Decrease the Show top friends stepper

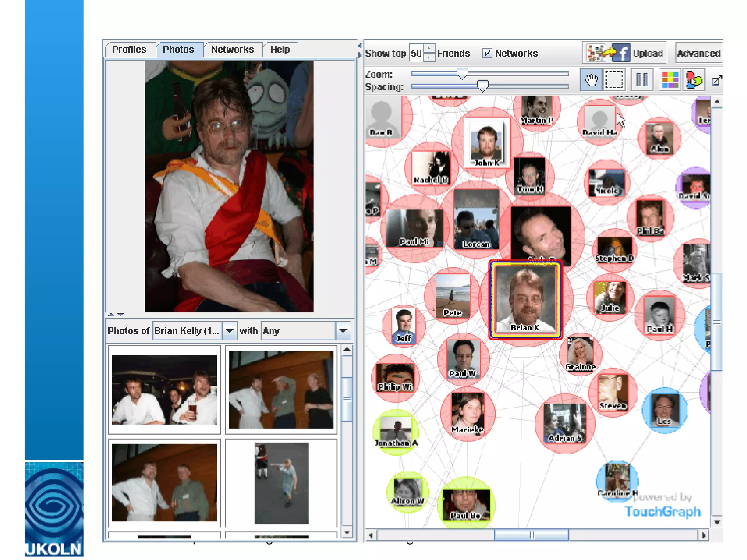point(430,58)
